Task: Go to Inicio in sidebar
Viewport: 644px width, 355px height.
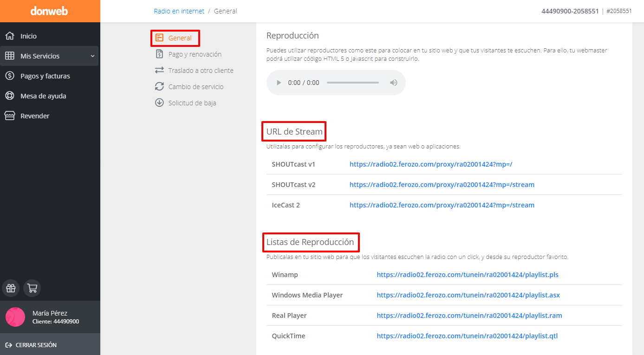Action: click(28, 36)
